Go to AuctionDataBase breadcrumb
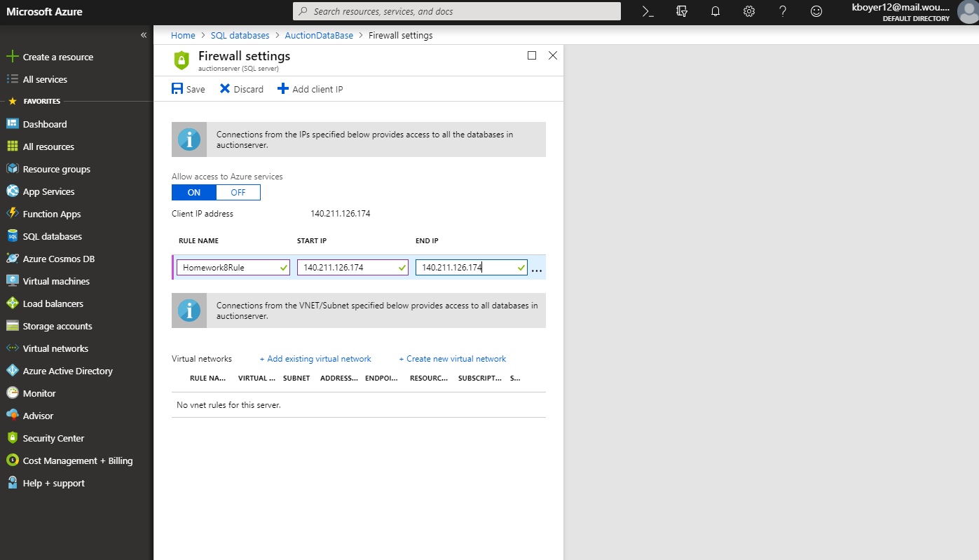 pos(319,35)
